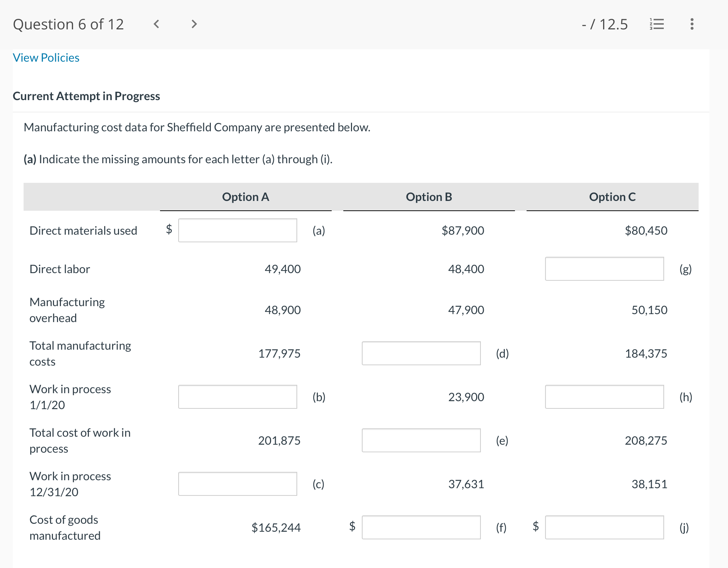Click the Direct labor (g) input field
This screenshot has width=728, height=568.
pos(604,269)
